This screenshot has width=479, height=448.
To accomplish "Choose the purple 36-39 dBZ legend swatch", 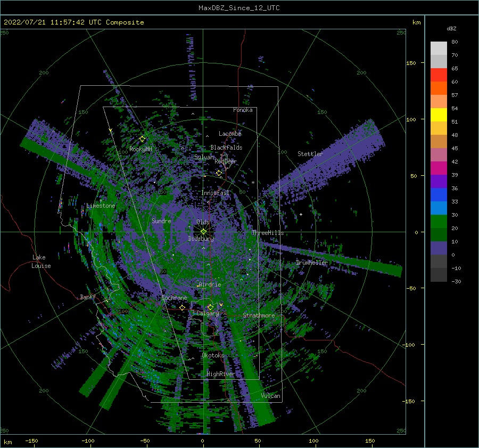I will tap(439, 182).
